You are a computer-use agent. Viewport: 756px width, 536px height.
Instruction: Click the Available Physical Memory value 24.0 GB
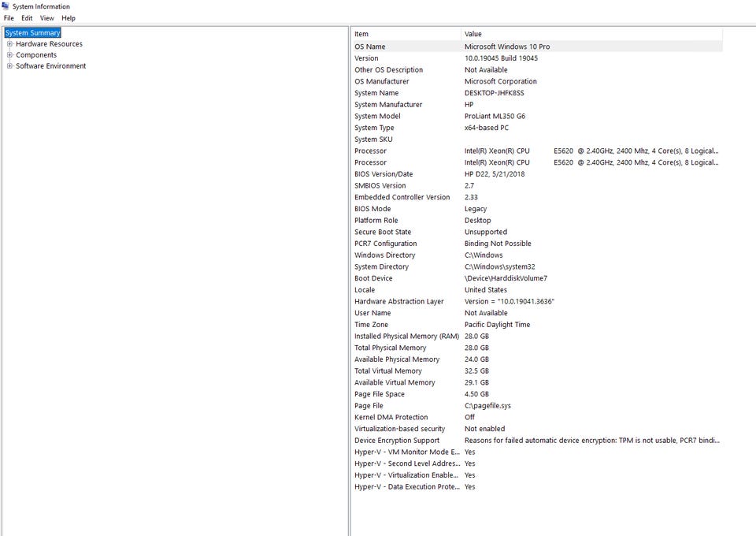point(476,359)
